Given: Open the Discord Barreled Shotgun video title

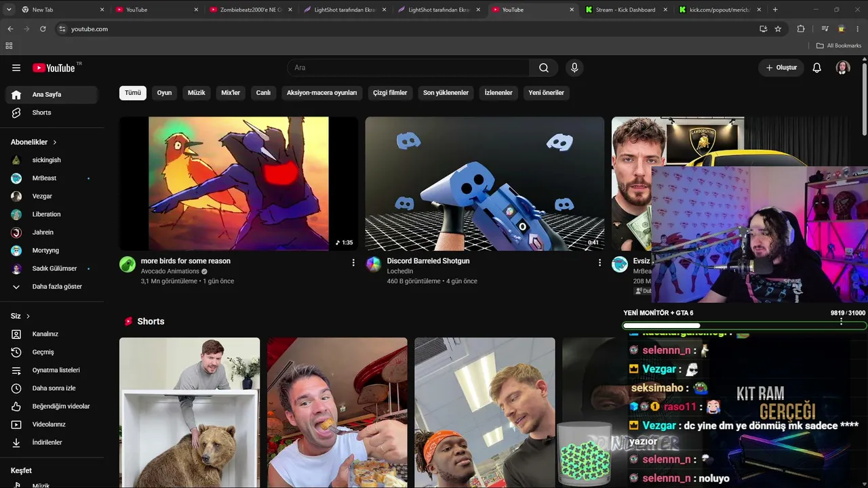Looking at the screenshot, I should (x=429, y=261).
